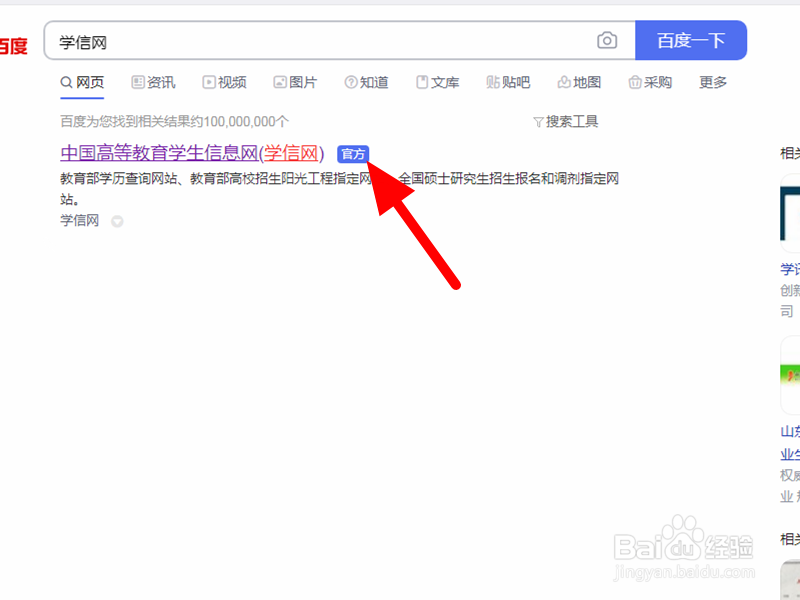The height and width of the screenshot is (600, 800).
Task: Click the Baidu logo
Action: coord(13,46)
